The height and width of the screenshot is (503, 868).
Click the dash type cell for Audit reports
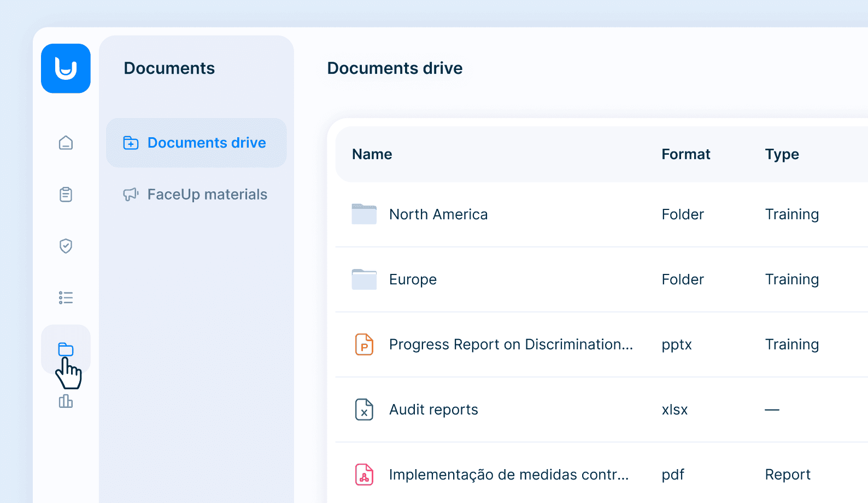pos(772,410)
